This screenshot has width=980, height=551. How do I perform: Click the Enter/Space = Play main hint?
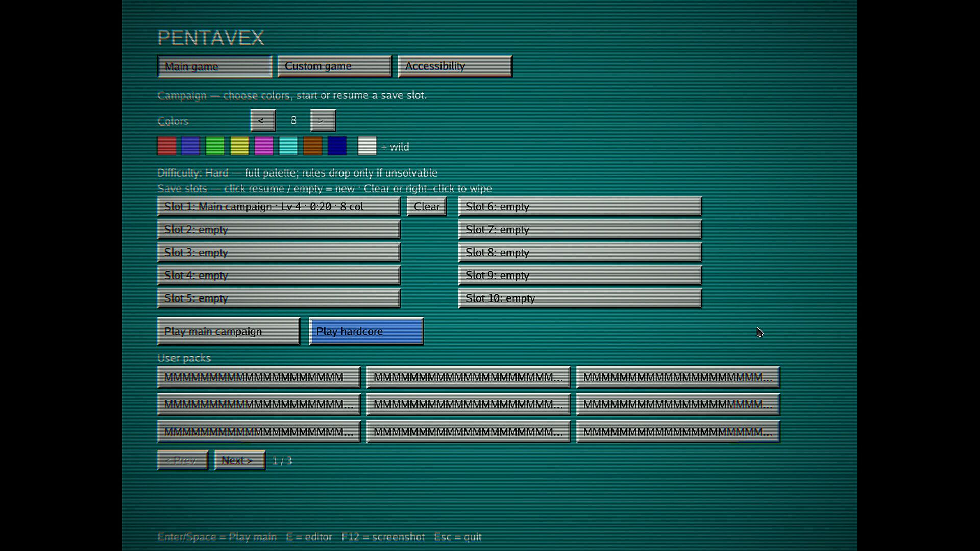tap(217, 537)
